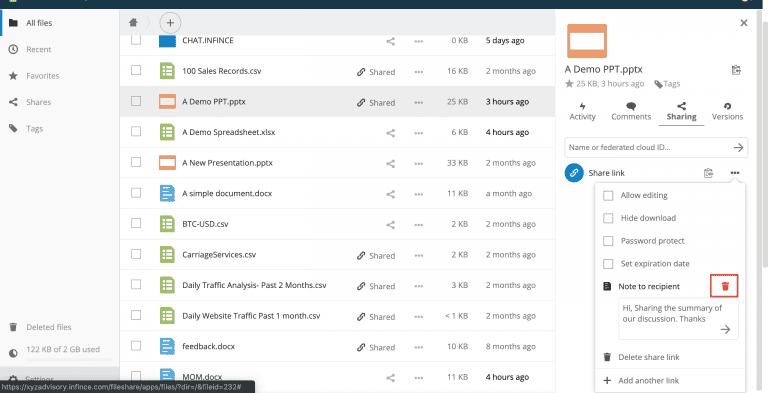Click the presentation thumbnail in details panel
The image size is (768, 393).
(587, 41)
